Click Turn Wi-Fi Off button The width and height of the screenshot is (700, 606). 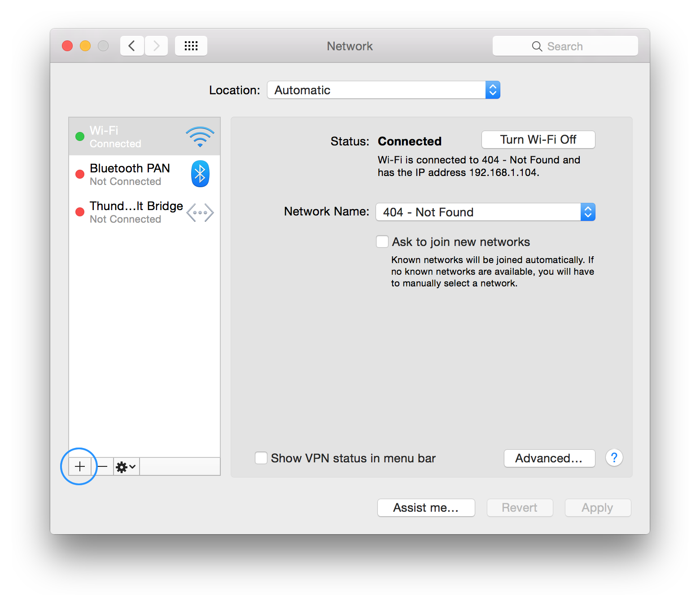538,140
